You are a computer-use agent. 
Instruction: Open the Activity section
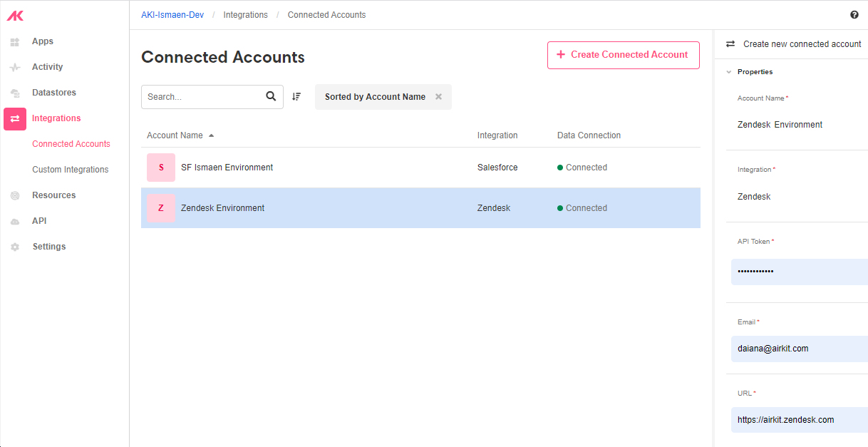coord(48,67)
